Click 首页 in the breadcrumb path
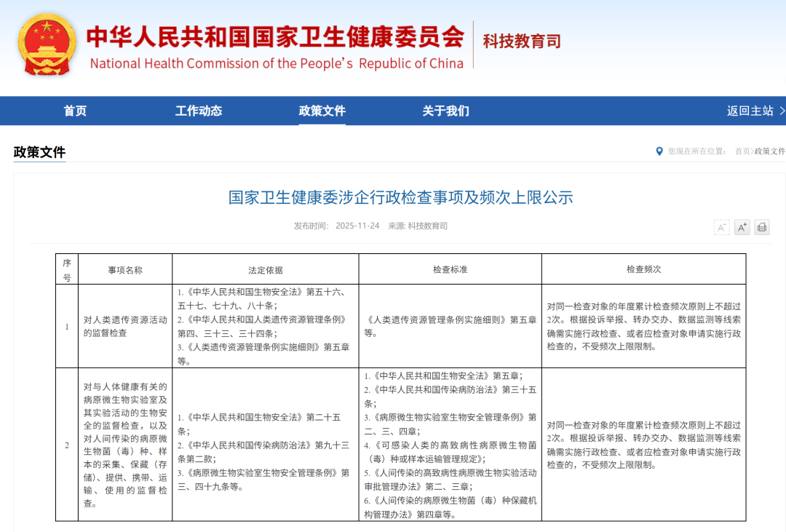The width and height of the screenshot is (786, 532). (x=742, y=151)
